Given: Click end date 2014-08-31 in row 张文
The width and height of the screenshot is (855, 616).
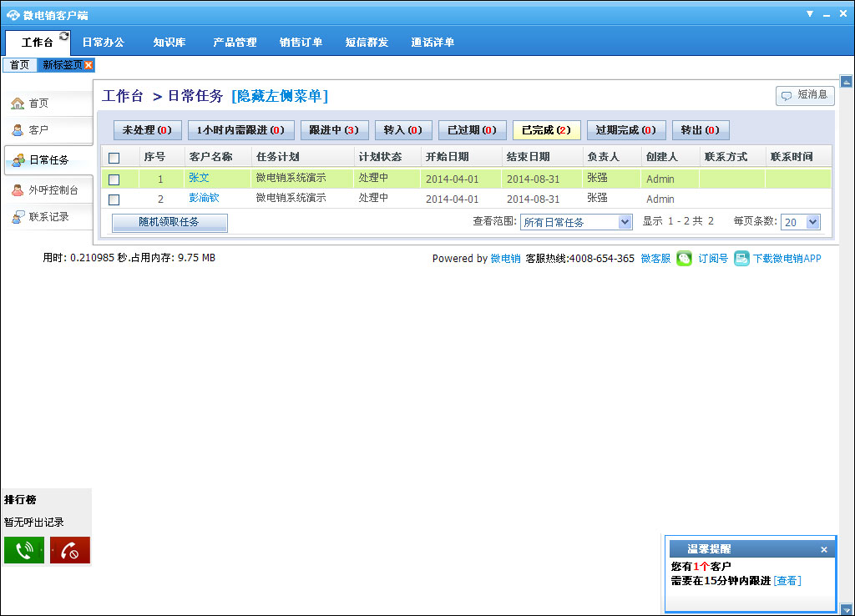Looking at the screenshot, I should [x=534, y=179].
